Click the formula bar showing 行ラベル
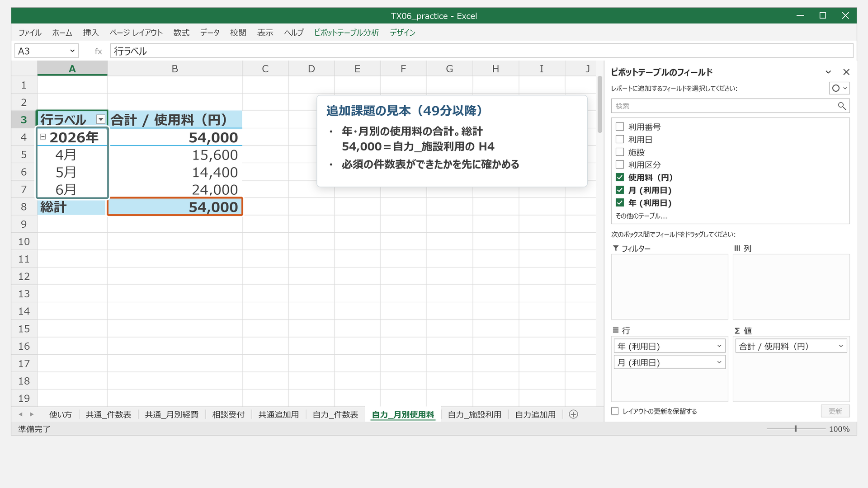 (x=481, y=51)
